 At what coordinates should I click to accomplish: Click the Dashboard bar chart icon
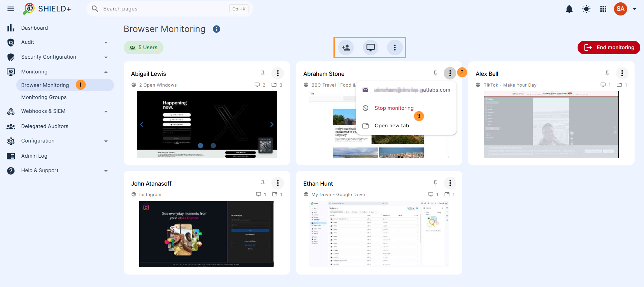coord(11,28)
